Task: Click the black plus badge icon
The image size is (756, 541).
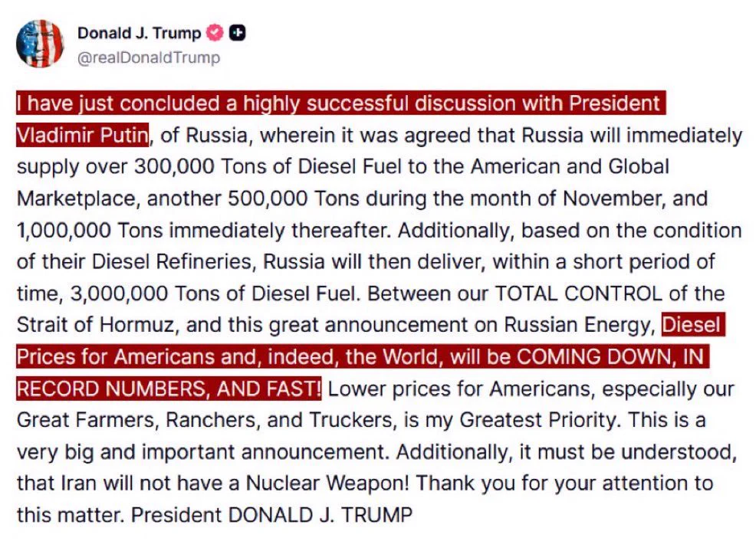Action: click(237, 33)
